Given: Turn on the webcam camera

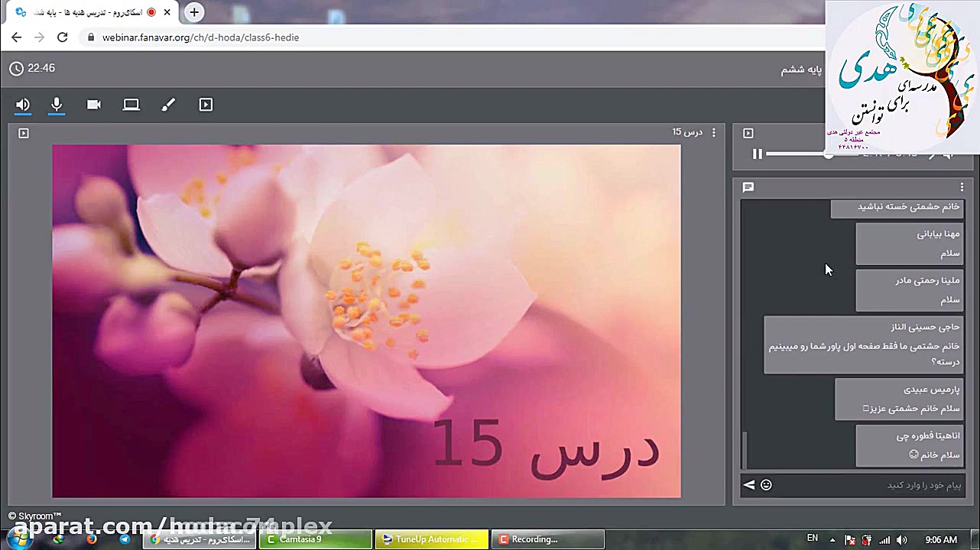Looking at the screenshot, I should [x=94, y=105].
